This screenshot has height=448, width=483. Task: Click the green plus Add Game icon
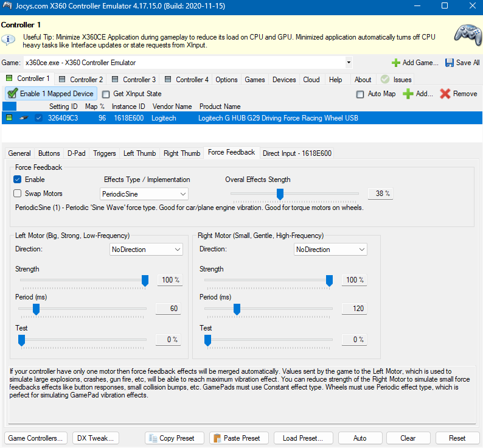[x=396, y=63]
